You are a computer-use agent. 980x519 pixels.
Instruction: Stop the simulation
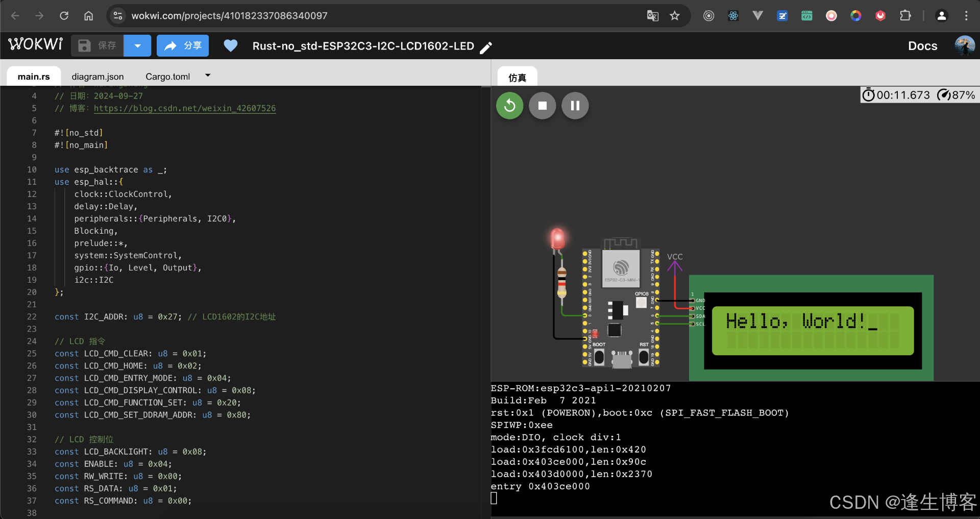(542, 106)
